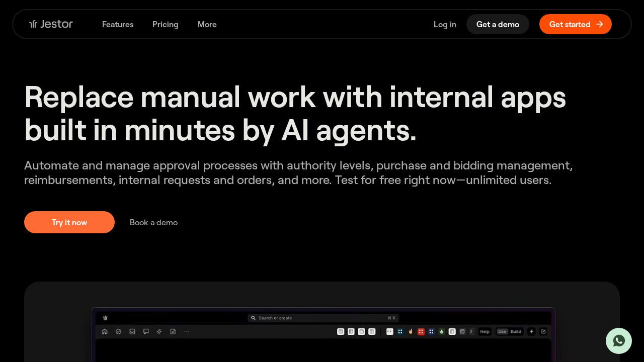Select Use mode in the preview toggle

click(502, 332)
